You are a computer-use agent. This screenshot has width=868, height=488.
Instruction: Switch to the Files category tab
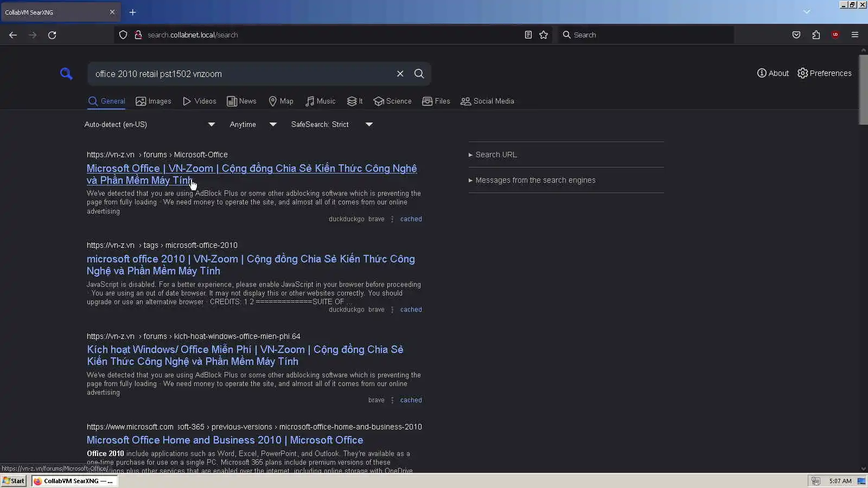click(x=436, y=101)
